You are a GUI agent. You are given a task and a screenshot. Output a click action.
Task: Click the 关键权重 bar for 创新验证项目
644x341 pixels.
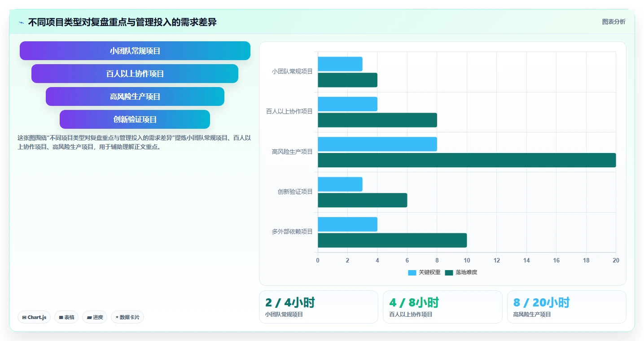click(340, 184)
